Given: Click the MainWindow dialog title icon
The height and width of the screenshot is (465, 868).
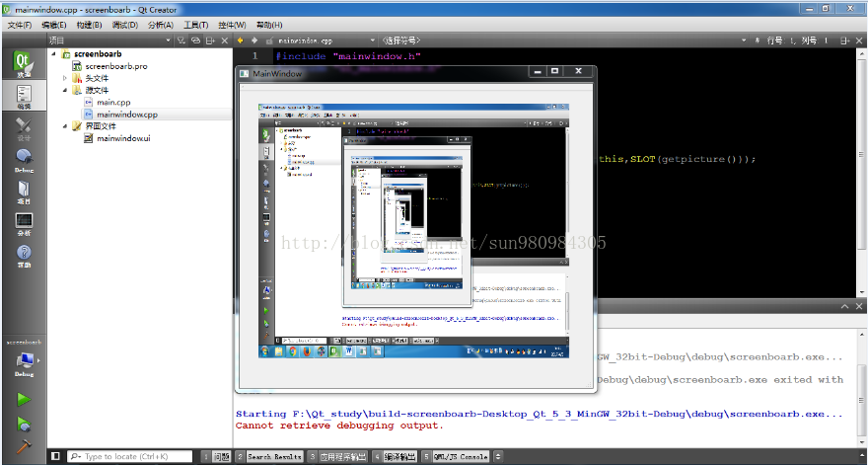Looking at the screenshot, I should pos(245,73).
